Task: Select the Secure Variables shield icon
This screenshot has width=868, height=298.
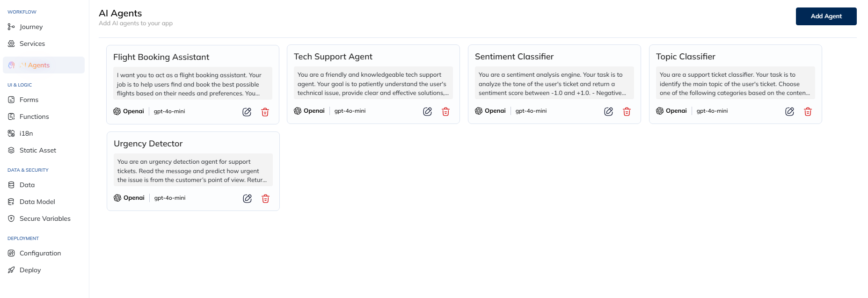Action: coord(11,218)
